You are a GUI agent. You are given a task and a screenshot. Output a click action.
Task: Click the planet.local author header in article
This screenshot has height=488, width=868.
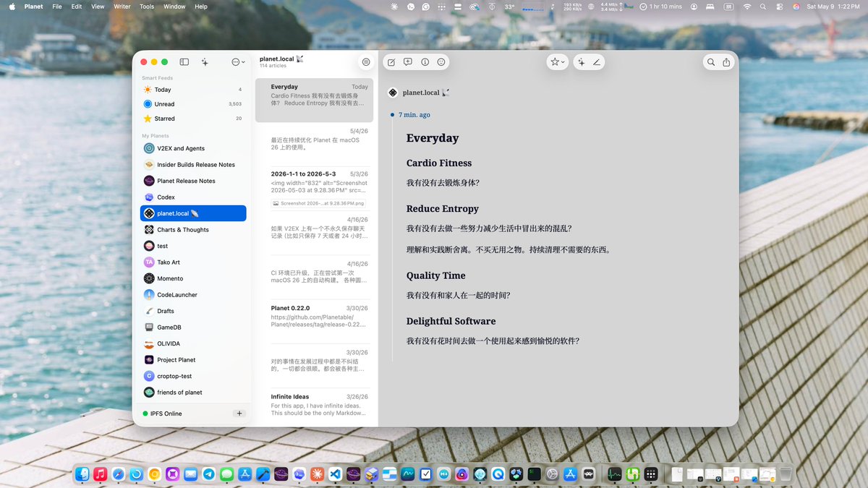click(x=419, y=93)
